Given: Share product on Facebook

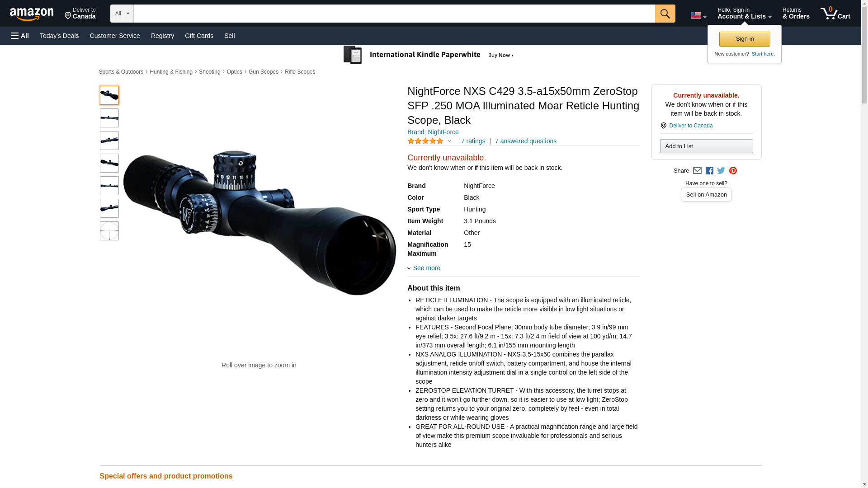Looking at the screenshot, I should coord(709,171).
